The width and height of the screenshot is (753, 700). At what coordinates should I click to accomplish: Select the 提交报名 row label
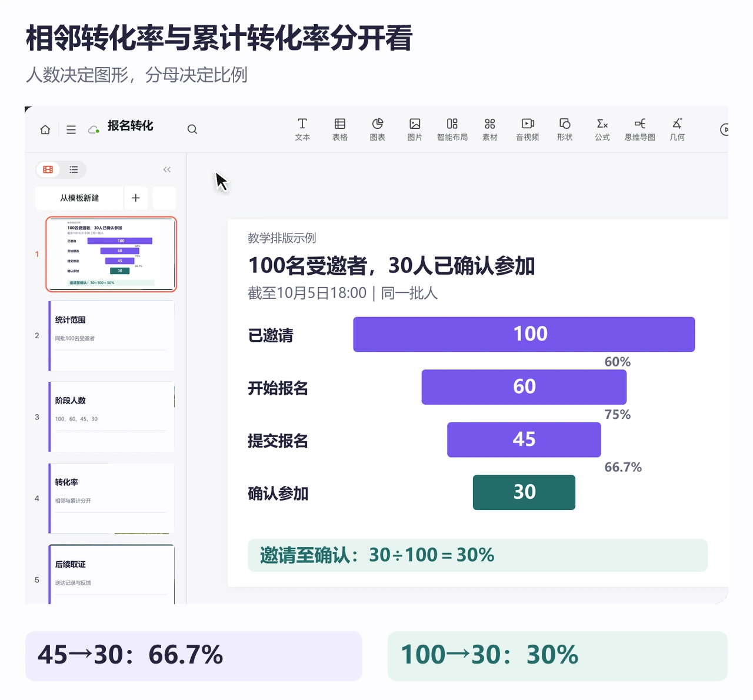278,441
